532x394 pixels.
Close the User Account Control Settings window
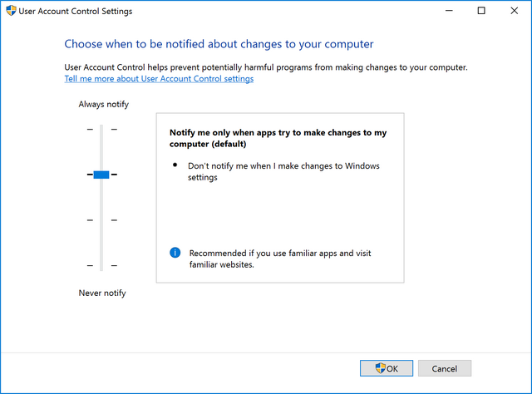514,11
